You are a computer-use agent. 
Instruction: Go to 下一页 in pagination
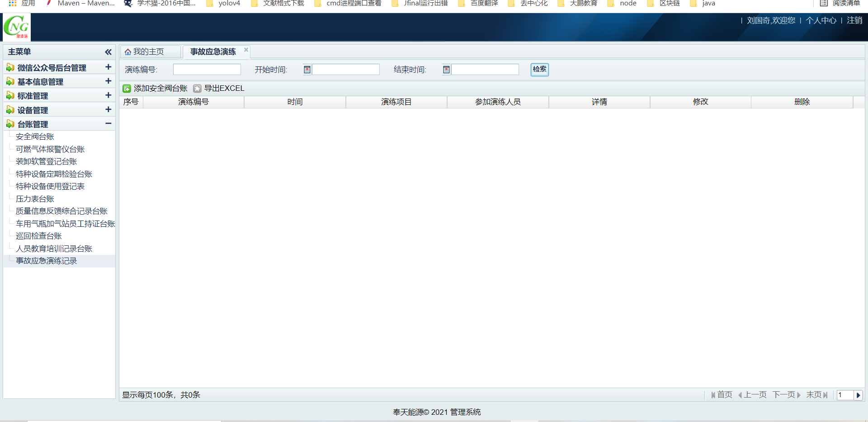pos(786,395)
